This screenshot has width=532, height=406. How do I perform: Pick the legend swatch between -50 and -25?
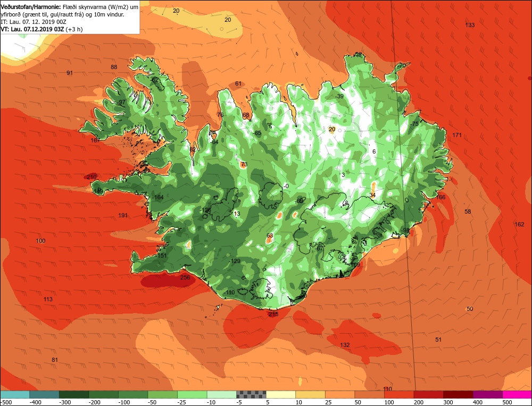[162, 394]
